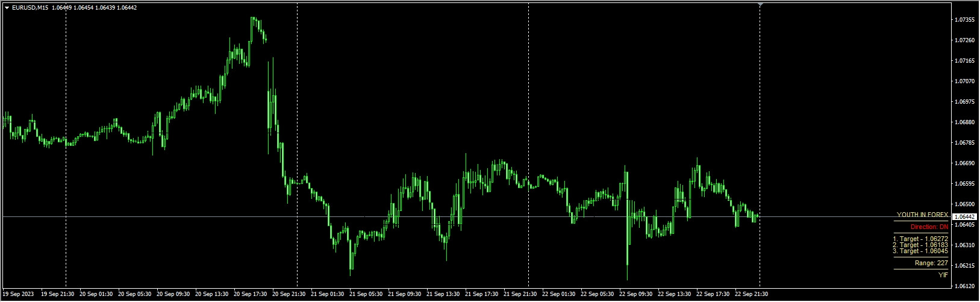This screenshot has height=302, width=980.
Task: Click price scale value 1.06785
Action: pyautogui.click(x=965, y=143)
